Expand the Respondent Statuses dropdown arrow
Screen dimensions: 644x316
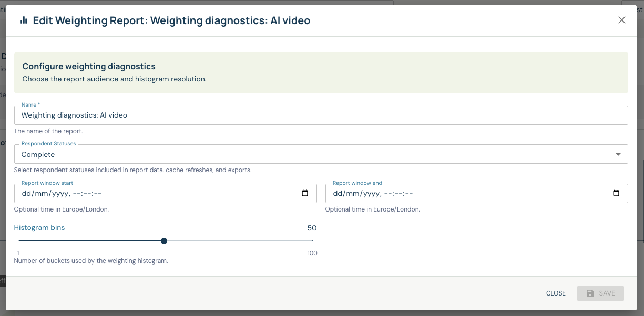[618, 154]
